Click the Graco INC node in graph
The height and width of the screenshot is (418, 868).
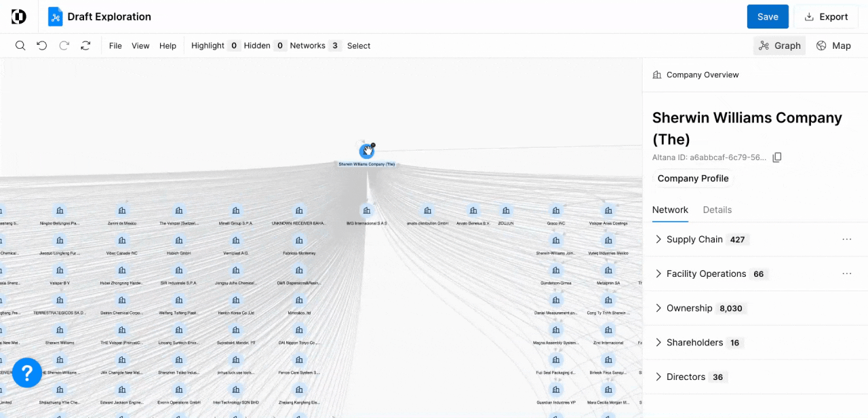click(556, 211)
